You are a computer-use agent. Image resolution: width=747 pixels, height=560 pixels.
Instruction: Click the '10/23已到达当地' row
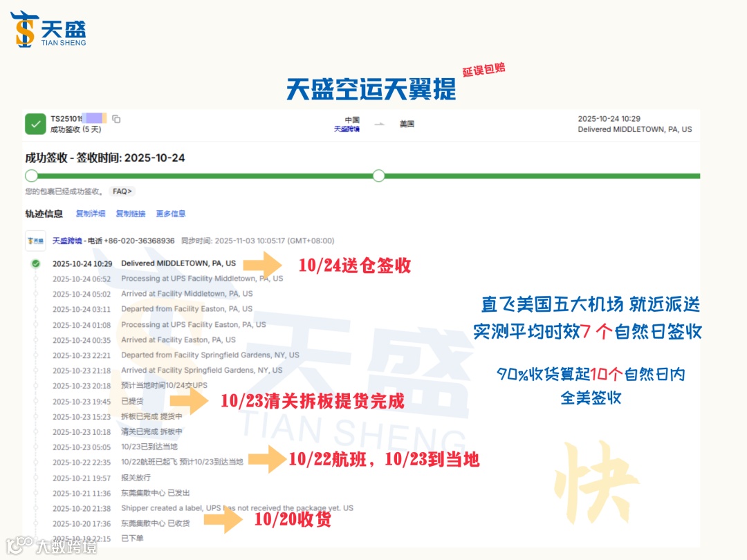click(x=115, y=447)
